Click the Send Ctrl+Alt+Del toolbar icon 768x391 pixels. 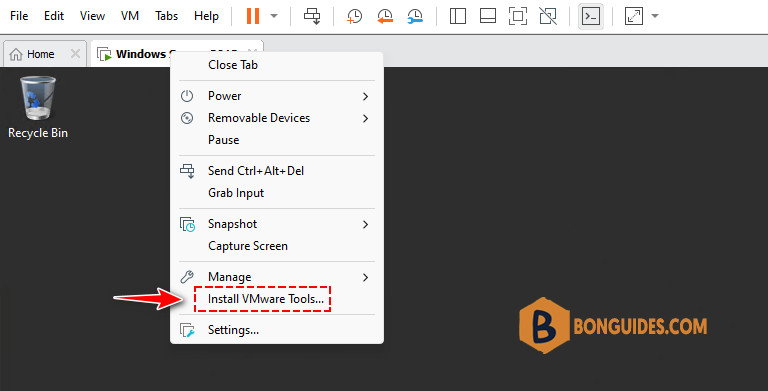[x=312, y=16]
